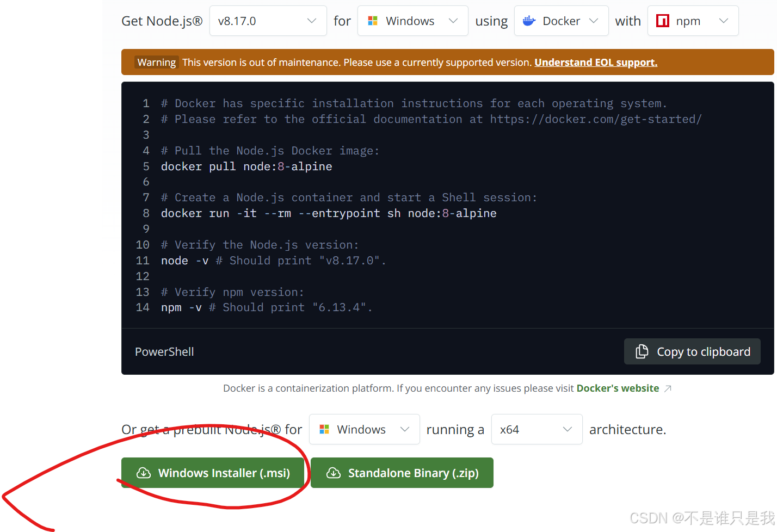Click the Docker whale icon

tap(529, 21)
